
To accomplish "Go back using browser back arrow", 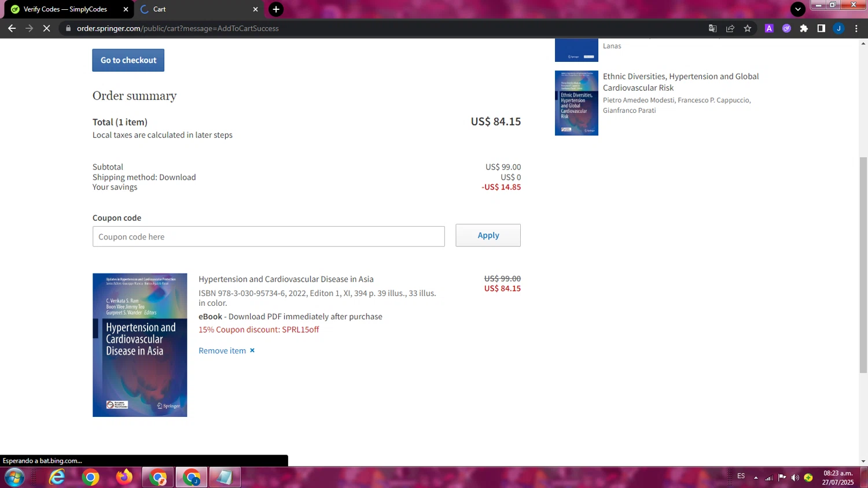I will (12, 28).
